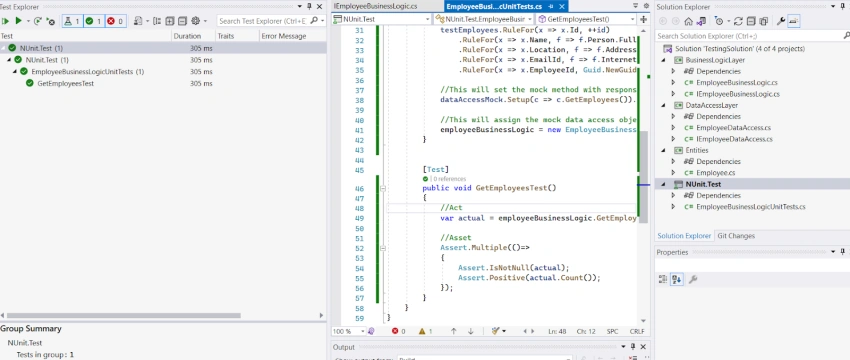
Task: Open the code cleanup broom icon
Action: click(495, 331)
